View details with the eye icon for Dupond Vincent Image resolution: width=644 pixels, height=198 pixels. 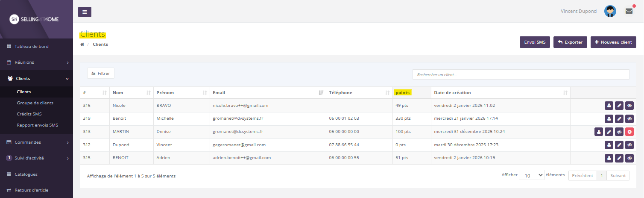point(629,145)
